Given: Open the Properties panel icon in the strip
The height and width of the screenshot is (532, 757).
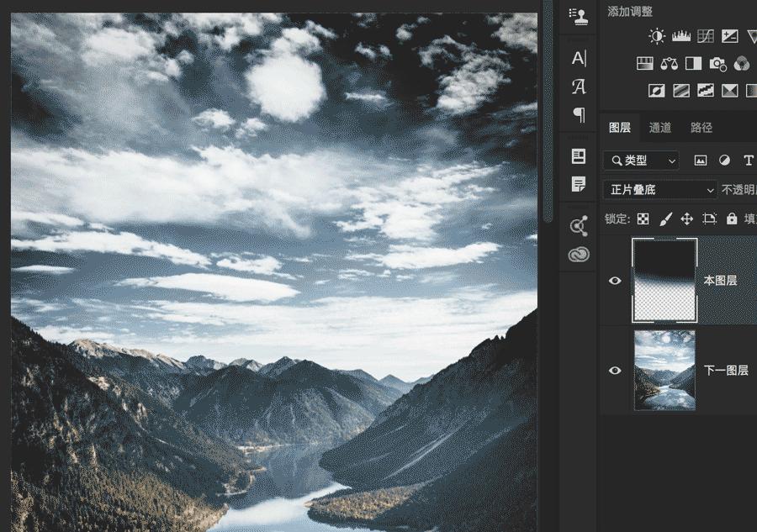Looking at the screenshot, I should [x=579, y=155].
